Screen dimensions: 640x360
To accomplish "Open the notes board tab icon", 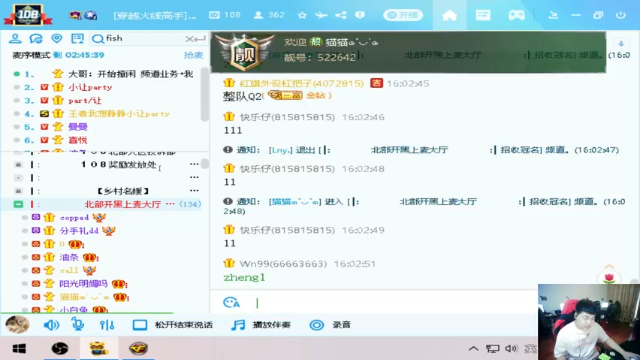I will (x=77, y=38).
